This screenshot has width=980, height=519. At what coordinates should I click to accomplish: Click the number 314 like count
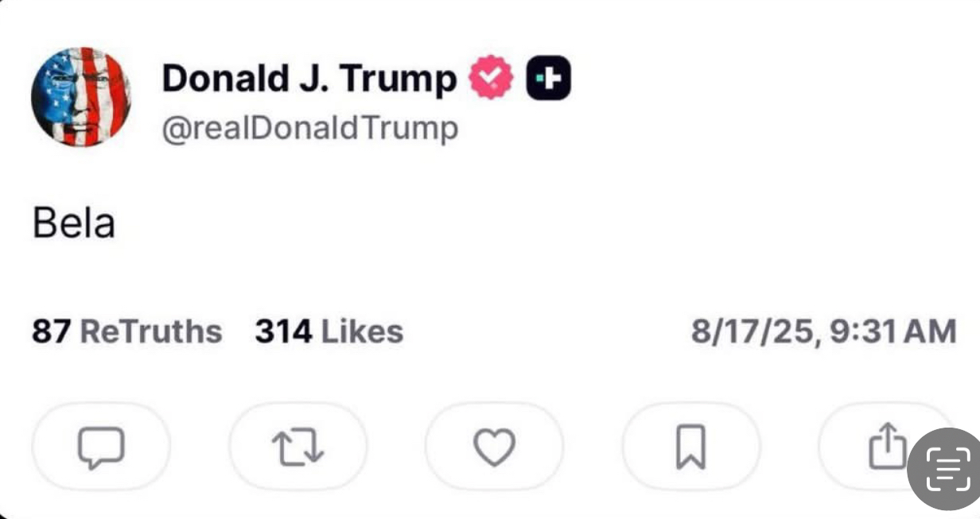[283, 331]
